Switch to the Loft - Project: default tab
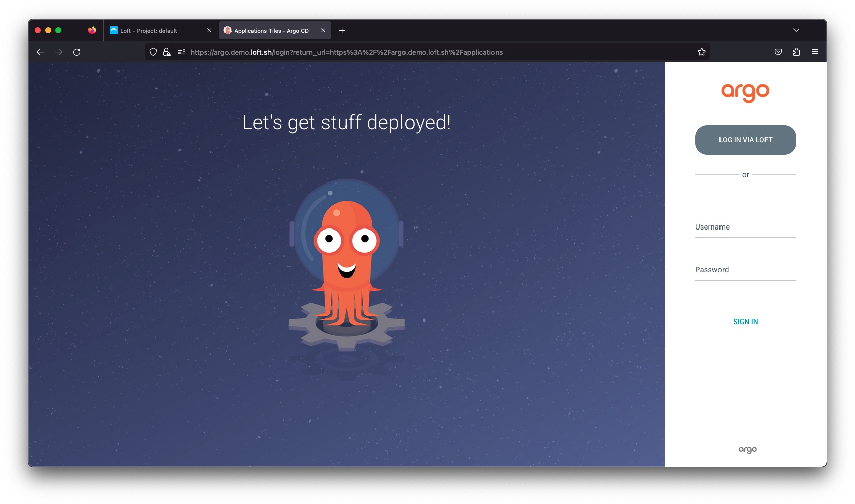The width and height of the screenshot is (855, 504). 161,31
